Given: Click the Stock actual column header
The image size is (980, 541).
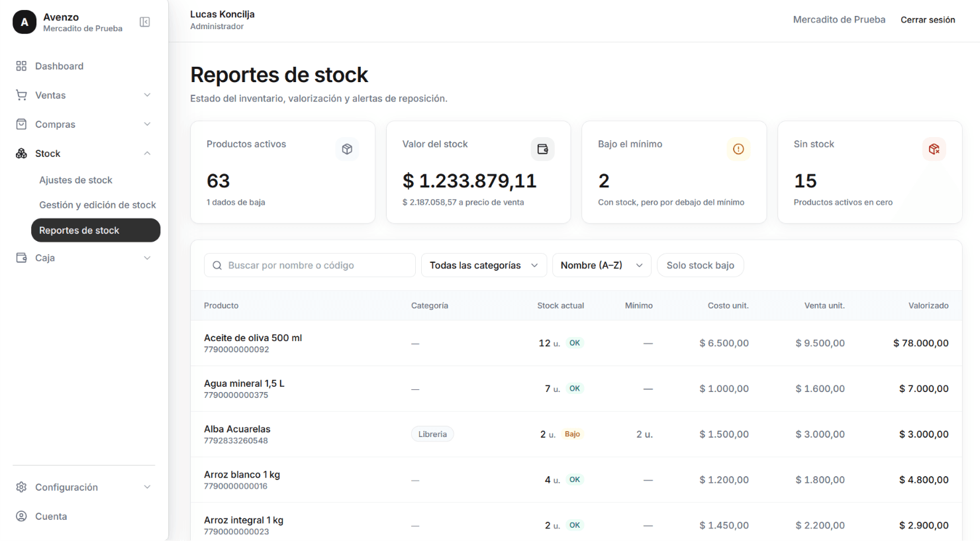Looking at the screenshot, I should [561, 306].
